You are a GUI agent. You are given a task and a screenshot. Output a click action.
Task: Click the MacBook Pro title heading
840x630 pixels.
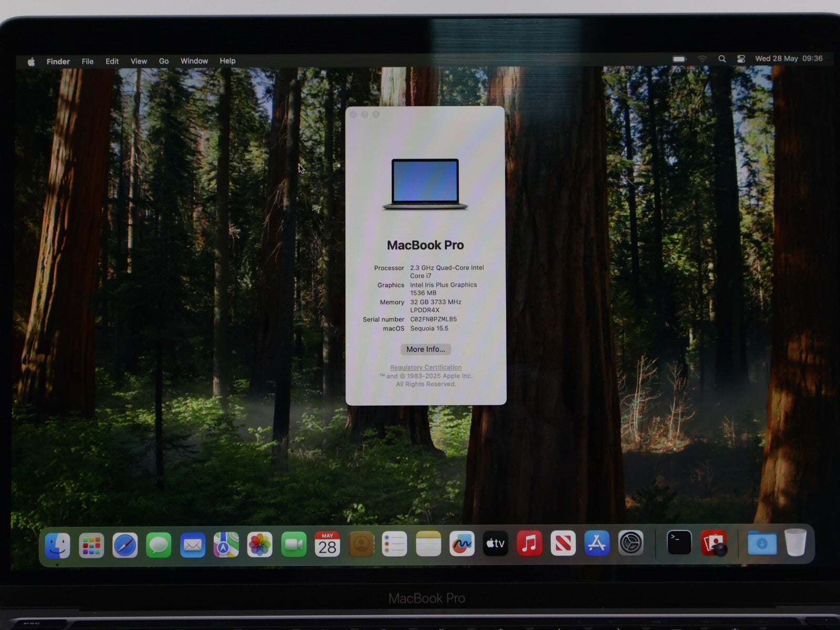coord(425,245)
